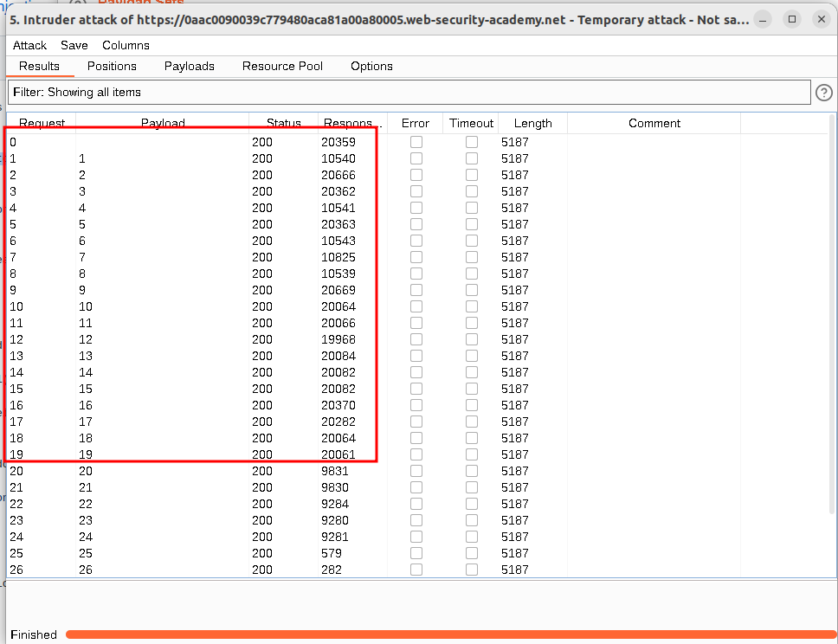The width and height of the screenshot is (838, 644).
Task: Toggle the Error checkbox in request 17 row
Action: pyautogui.click(x=416, y=422)
